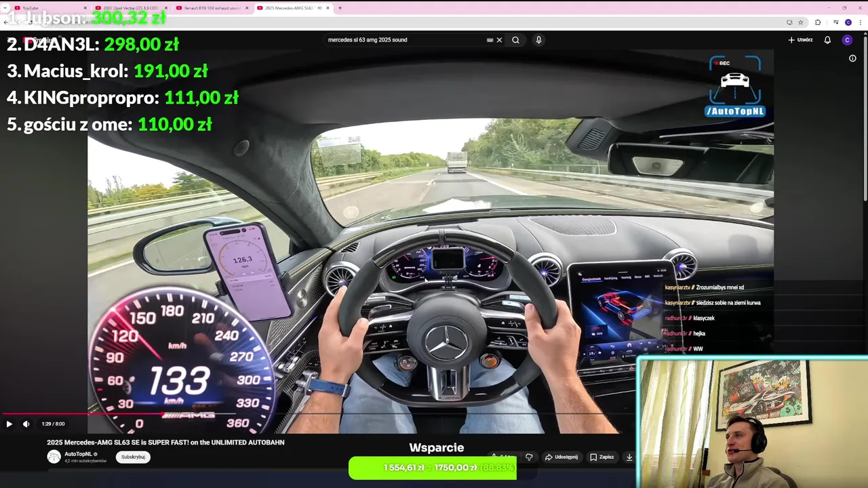This screenshot has width=868, height=488.
Task: Open the Chrome profile avatar
Action: (848, 22)
